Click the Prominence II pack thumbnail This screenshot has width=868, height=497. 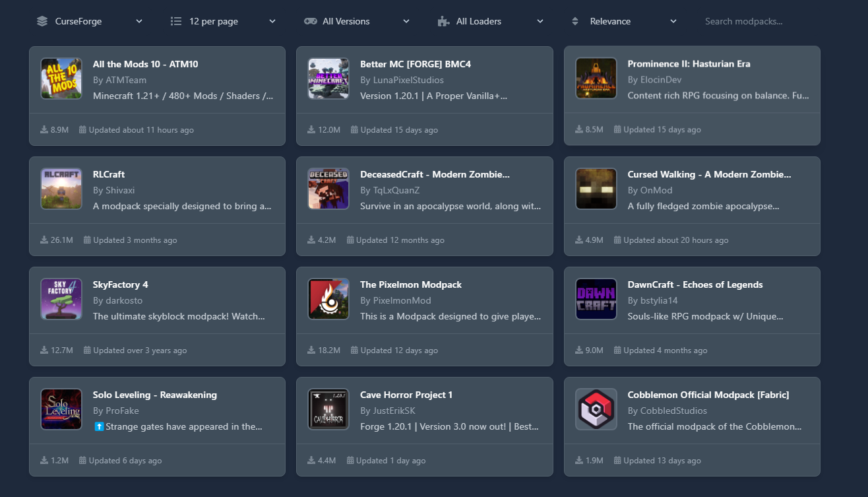coord(596,79)
